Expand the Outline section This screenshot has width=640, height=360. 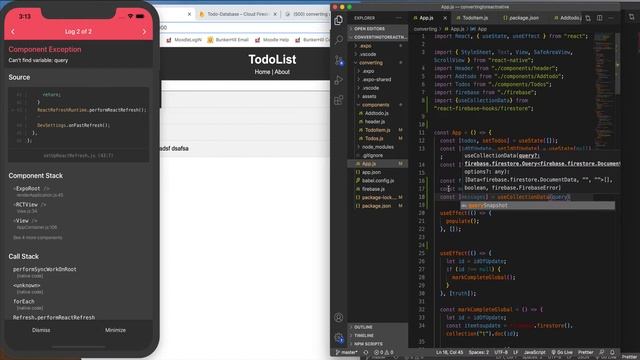tap(378, 327)
